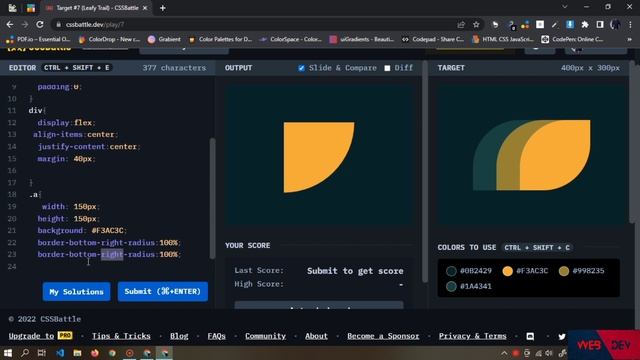Launch VS Code from taskbar
The height and width of the screenshot is (360, 640).
(x=60, y=353)
